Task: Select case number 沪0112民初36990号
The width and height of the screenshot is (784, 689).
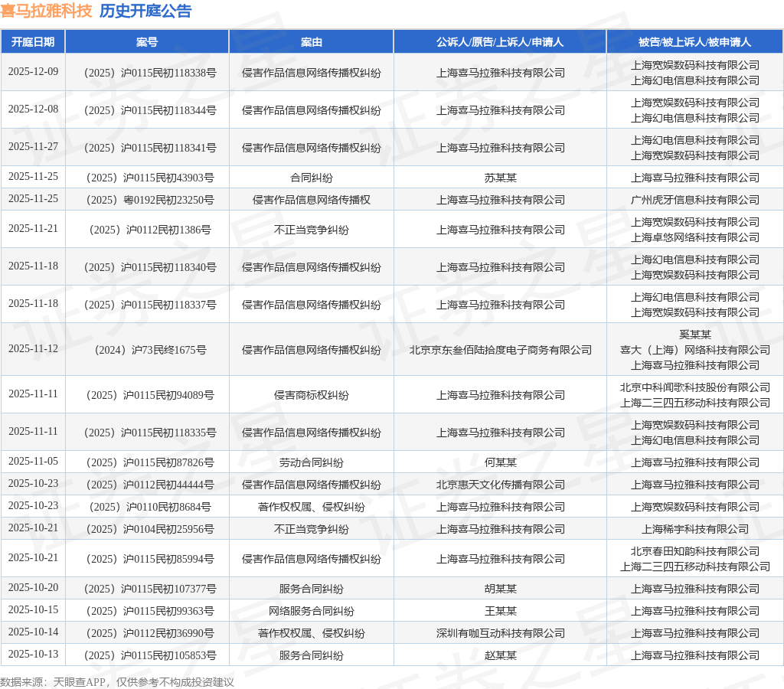Action: tap(150, 634)
